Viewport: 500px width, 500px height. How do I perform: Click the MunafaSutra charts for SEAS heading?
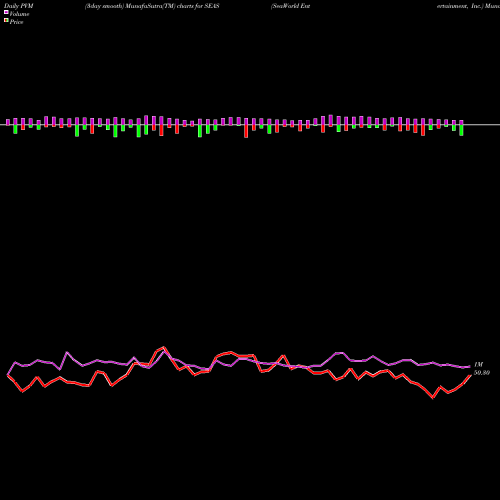click(152, 6)
